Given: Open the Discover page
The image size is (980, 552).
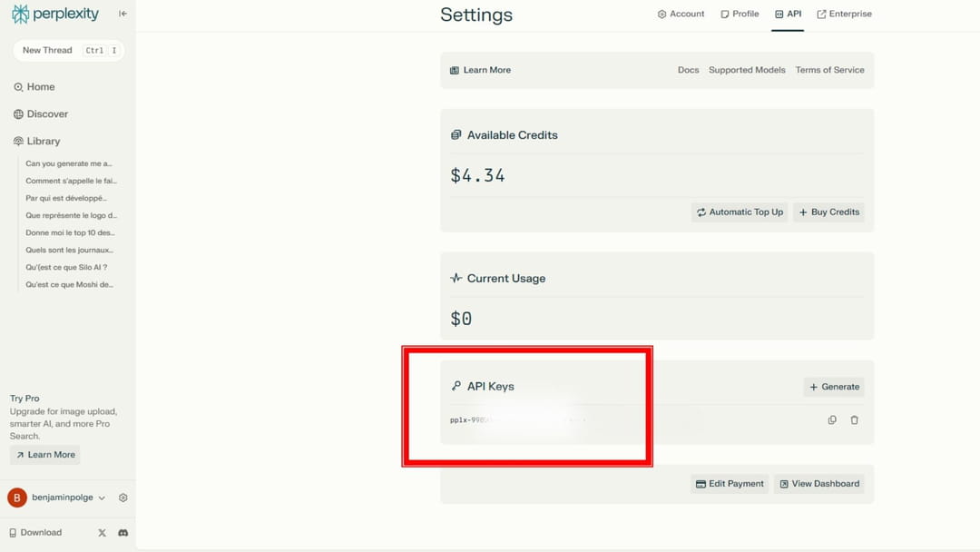Looking at the screenshot, I should coord(41,113).
